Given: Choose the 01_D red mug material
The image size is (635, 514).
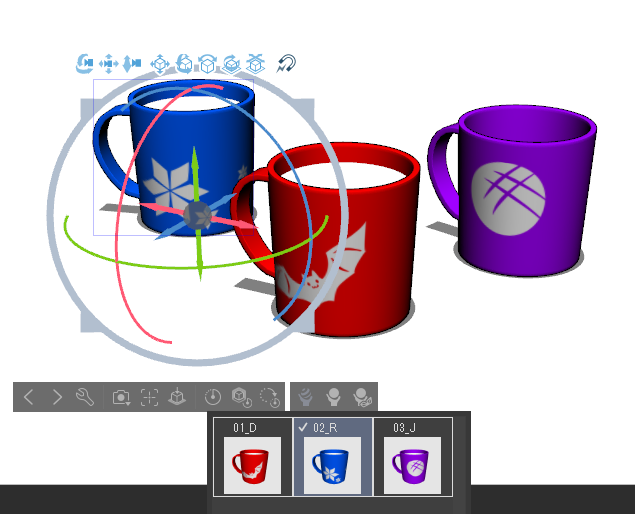Looking at the screenshot, I should pos(252,463).
